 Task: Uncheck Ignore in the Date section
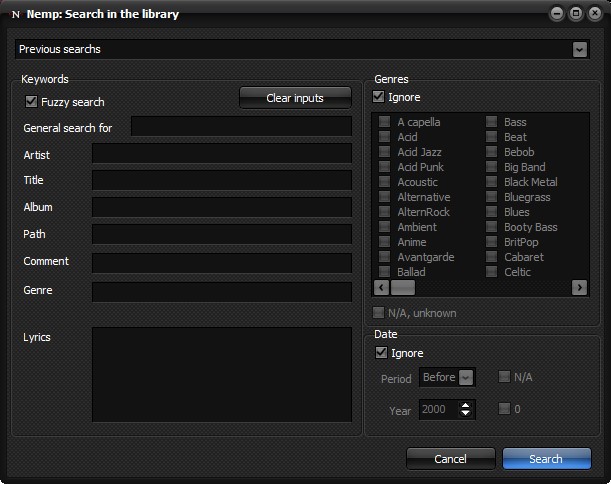click(381, 353)
